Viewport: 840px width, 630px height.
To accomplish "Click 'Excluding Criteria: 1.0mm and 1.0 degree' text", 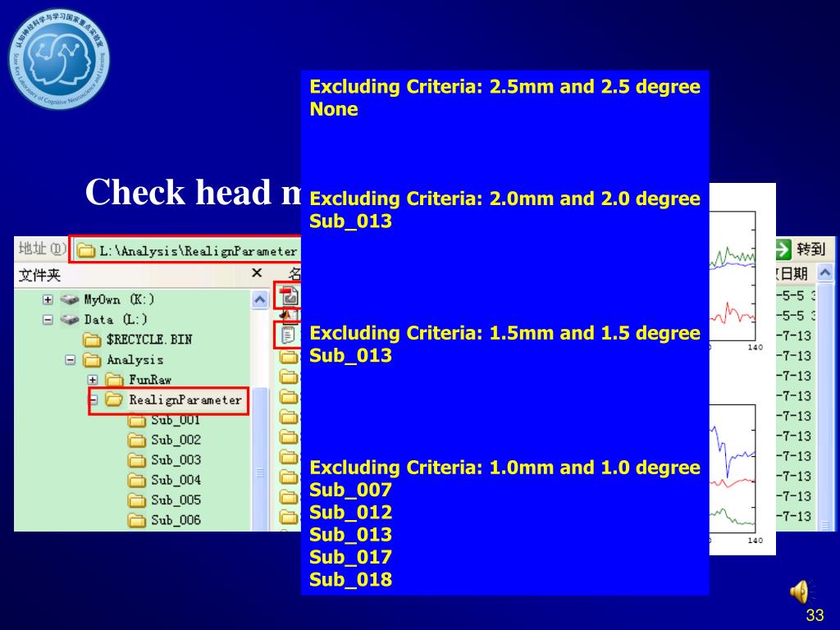I will pyautogui.click(x=504, y=468).
